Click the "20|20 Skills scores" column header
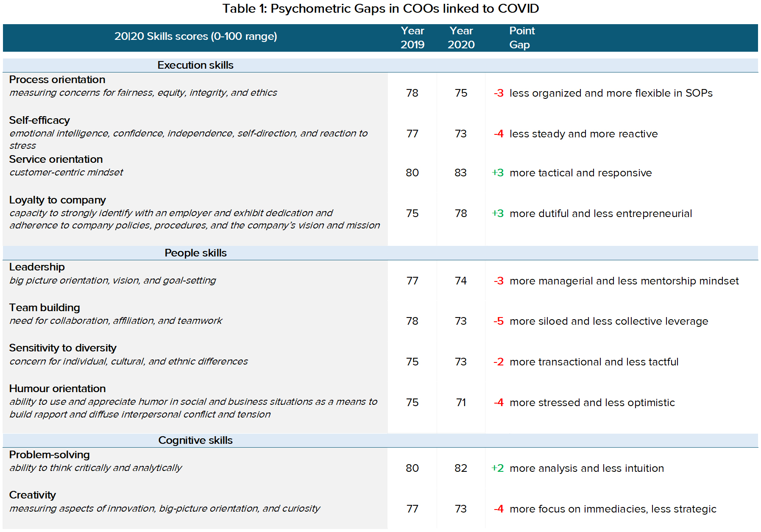761x532 pixels. coord(195,36)
